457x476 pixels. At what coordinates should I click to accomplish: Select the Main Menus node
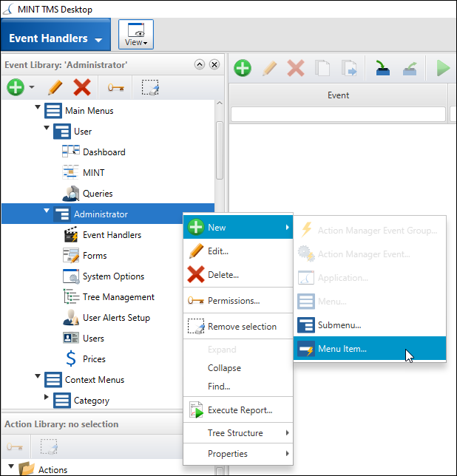pos(89,111)
